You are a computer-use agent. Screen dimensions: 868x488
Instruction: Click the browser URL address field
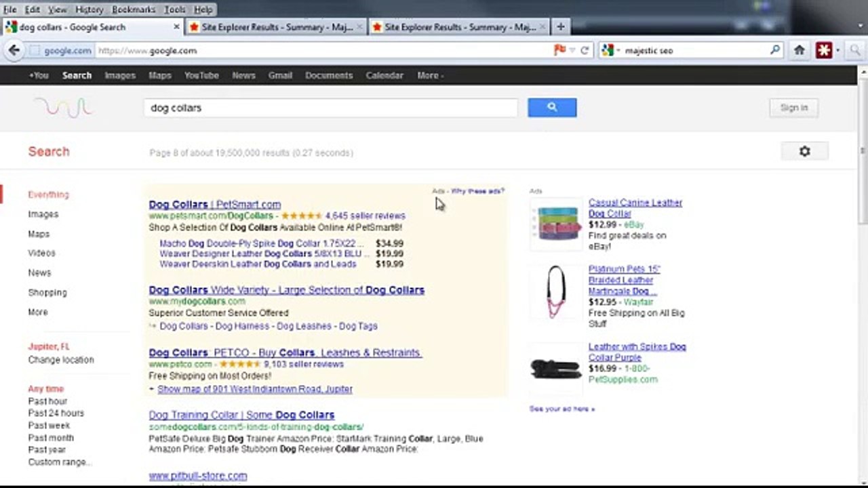[x=323, y=51]
